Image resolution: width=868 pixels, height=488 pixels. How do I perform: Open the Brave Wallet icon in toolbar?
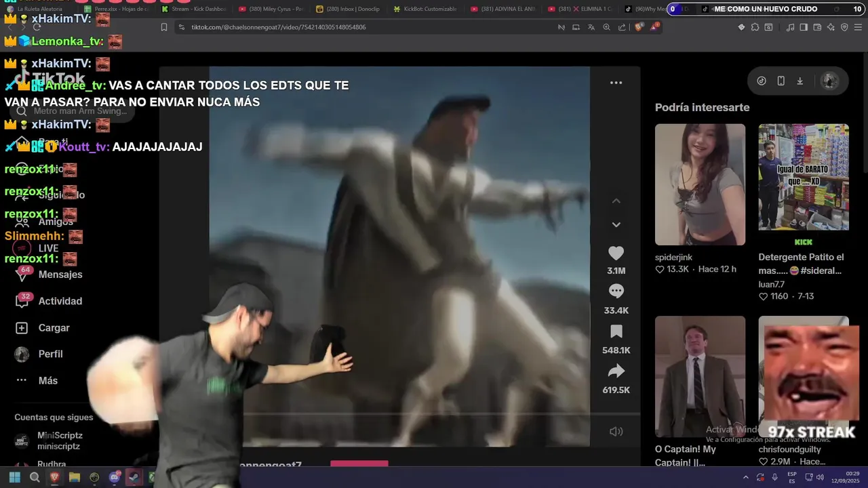click(817, 27)
